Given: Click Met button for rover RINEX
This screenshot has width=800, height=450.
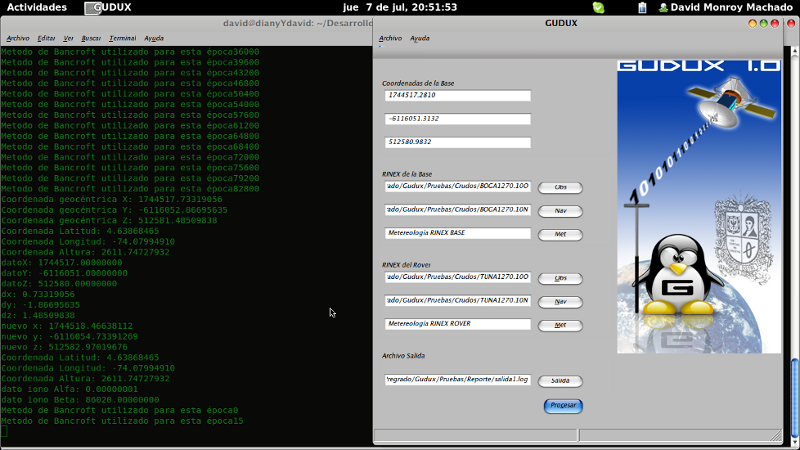Looking at the screenshot, I should click(x=560, y=325).
